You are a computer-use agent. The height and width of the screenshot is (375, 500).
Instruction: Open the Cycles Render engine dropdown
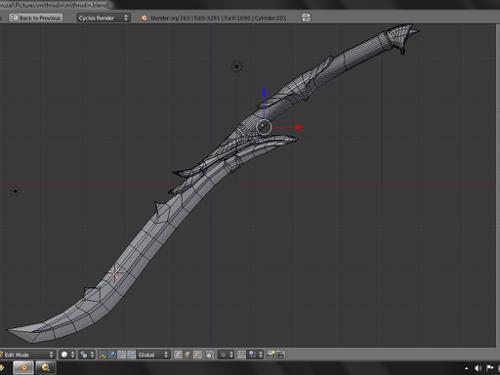[103, 18]
